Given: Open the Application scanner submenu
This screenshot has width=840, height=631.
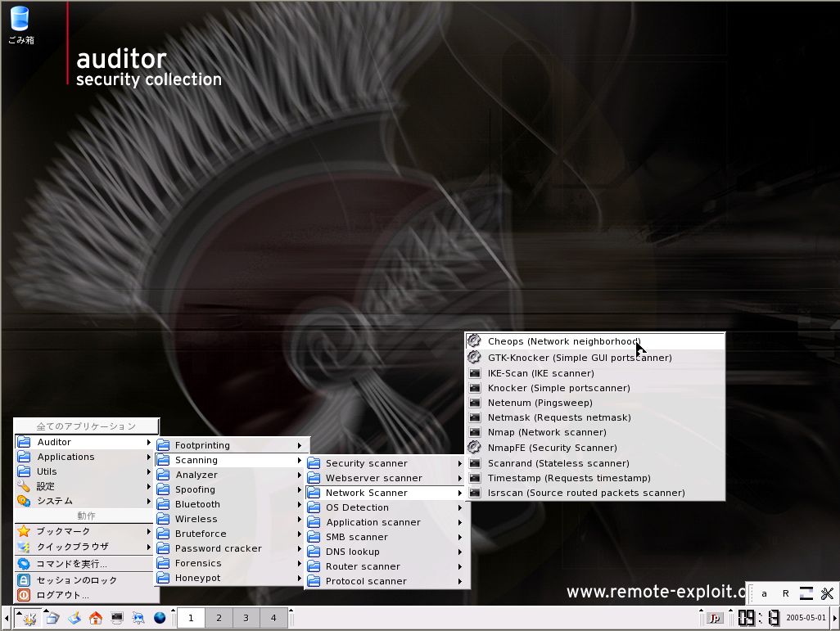Looking at the screenshot, I should (386, 522).
